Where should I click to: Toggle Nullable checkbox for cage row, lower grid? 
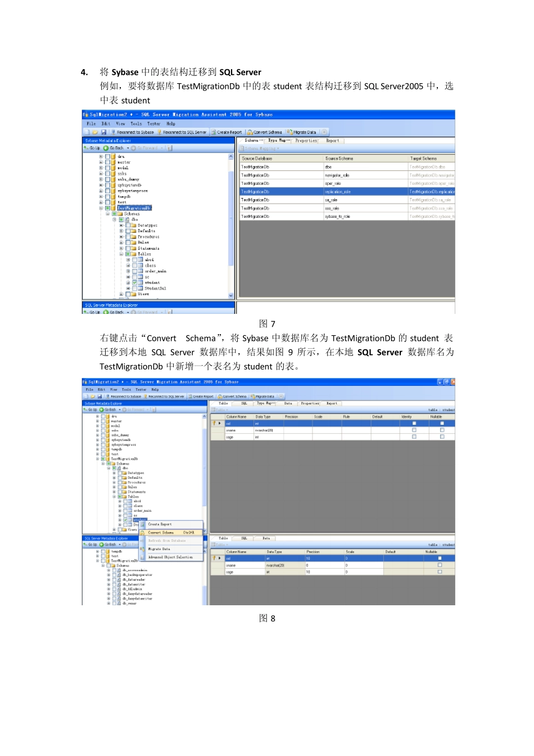440,572
